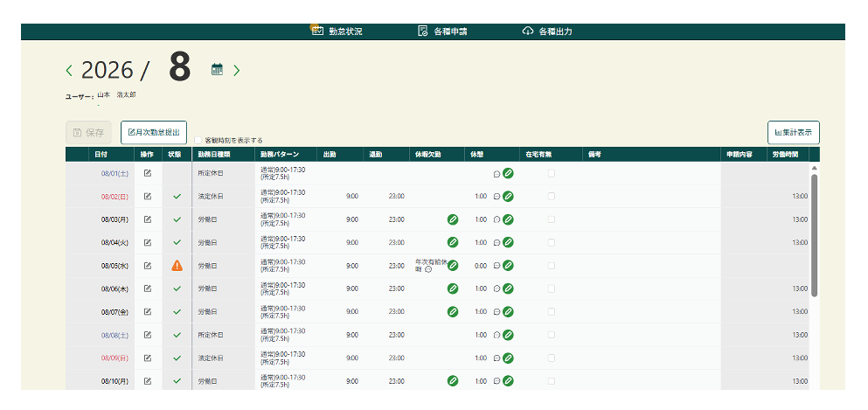Image resolution: width=868 pixels, height=410 pixels.
Task: Toggle 在宅有無 checkbox for 08/04
Action: click(x=552, y=242)
